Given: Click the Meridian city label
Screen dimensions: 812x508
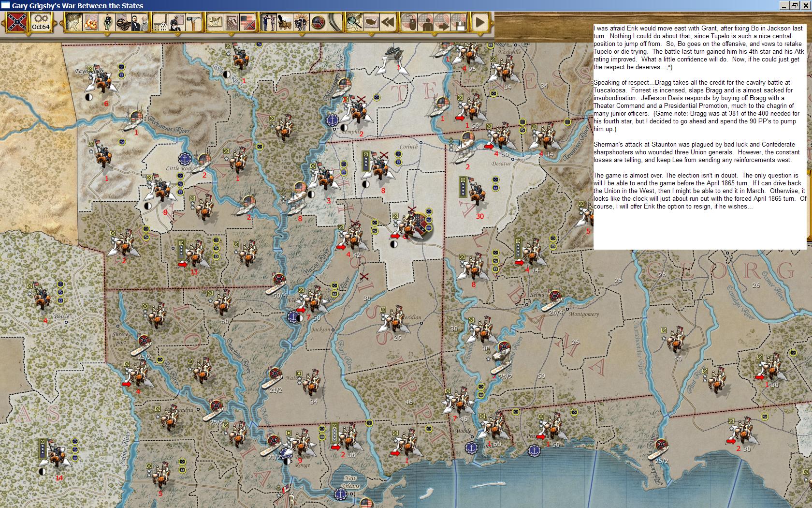Looking at the screenshot, I should [x=411, y=317].
